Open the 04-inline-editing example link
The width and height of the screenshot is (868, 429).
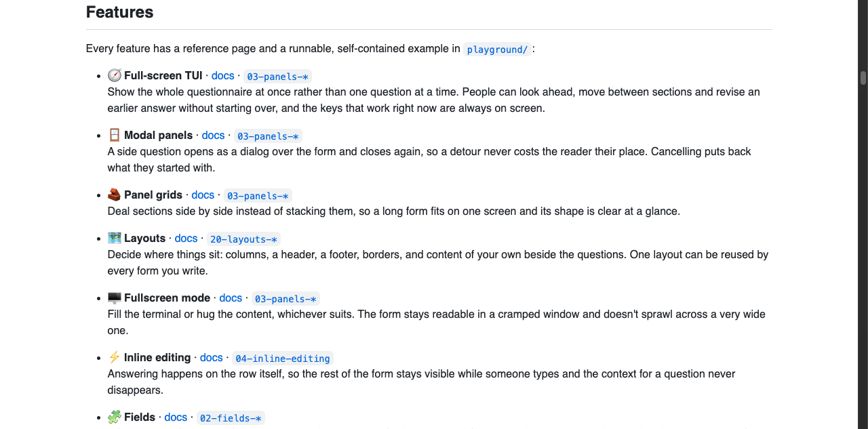tap(283, 359)
